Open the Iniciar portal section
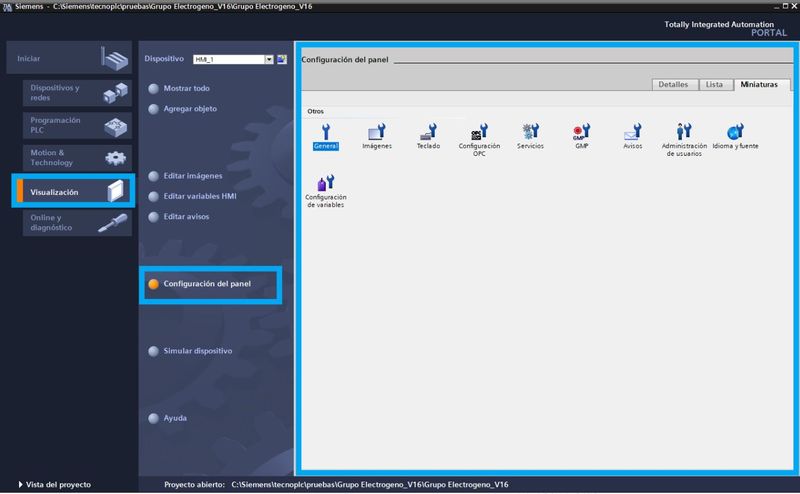Screen dimensions: 800x494 69,58
